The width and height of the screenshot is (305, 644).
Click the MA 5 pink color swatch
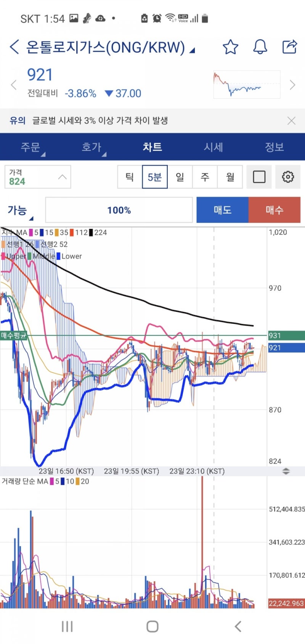pos(31,233)
